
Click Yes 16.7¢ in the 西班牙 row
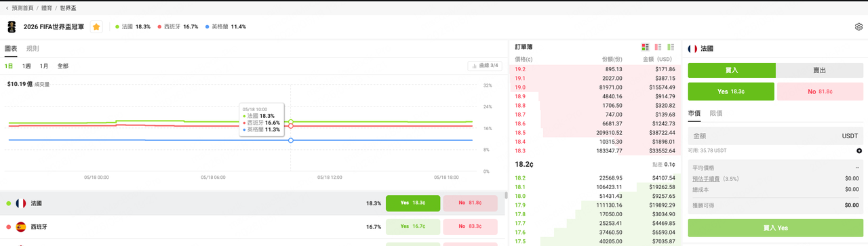(413, 226)
